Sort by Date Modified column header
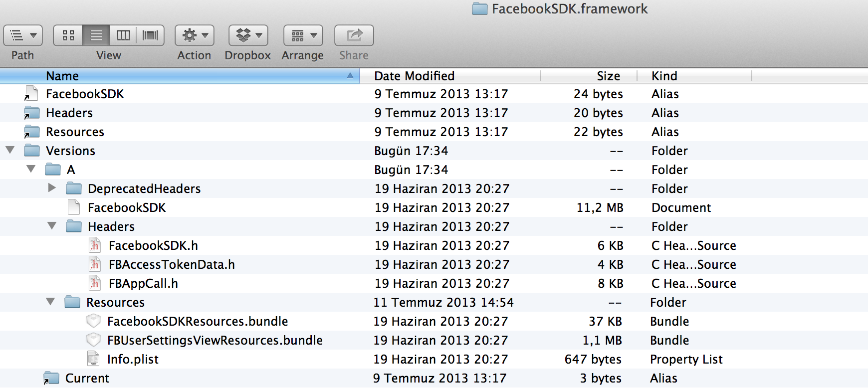Image resolution: width=868 pixels, height=389 pixels. 450,76
